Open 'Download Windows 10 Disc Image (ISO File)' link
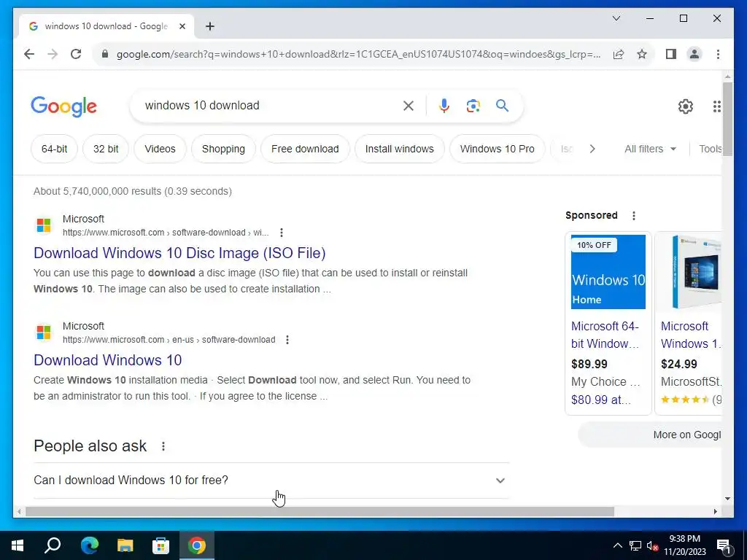This screenshot has height=560, width=747. 179,253
